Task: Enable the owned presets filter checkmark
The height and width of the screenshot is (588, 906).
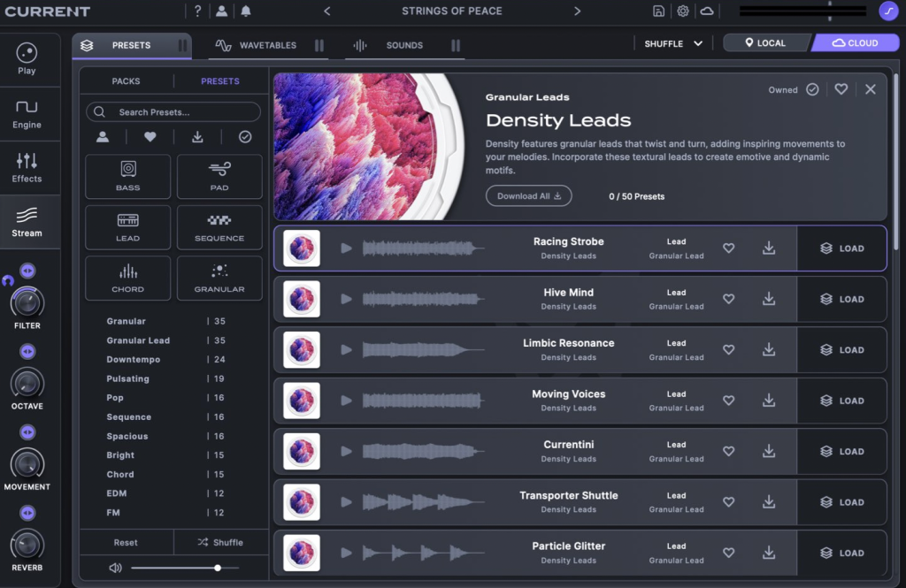Action: 245,137
